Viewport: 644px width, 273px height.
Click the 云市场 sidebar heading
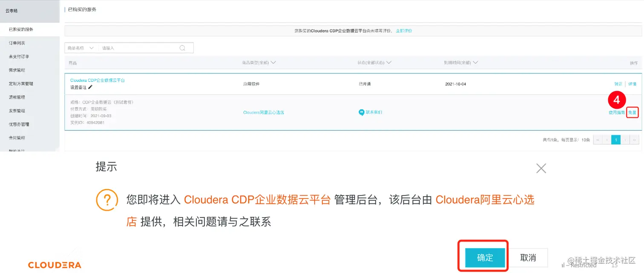12,11
